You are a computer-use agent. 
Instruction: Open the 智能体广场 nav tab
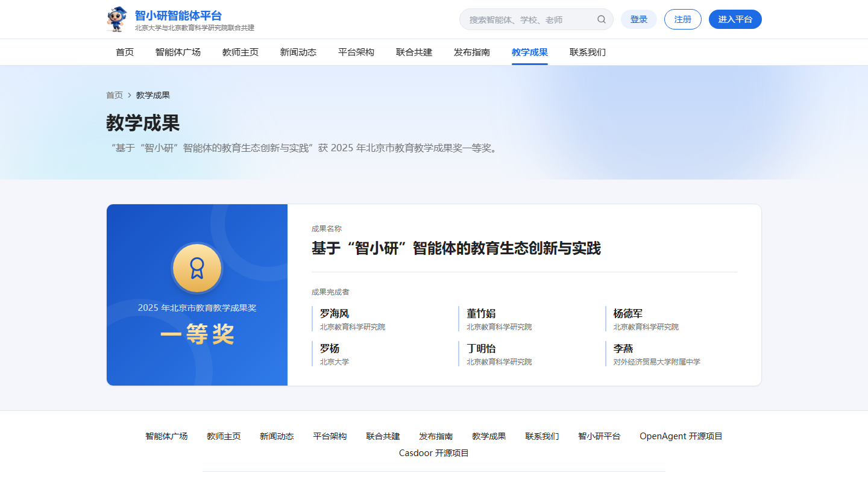(x=178, y=52)
